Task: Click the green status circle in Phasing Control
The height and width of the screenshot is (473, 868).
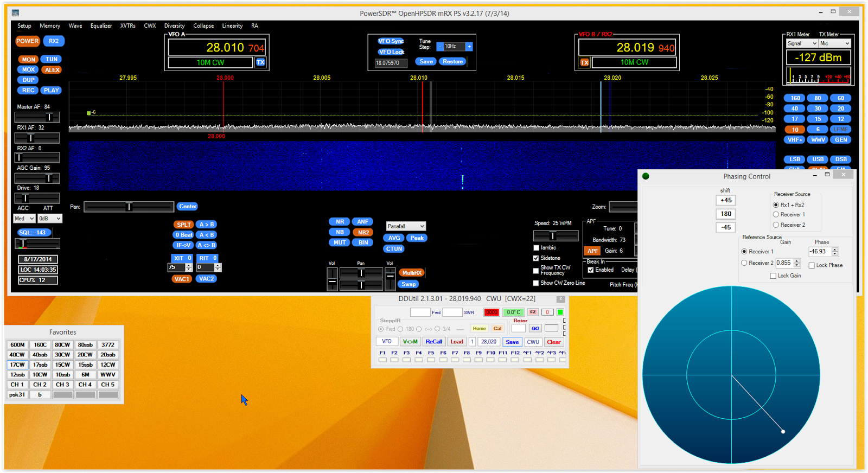Action: (x=646, y=176)
